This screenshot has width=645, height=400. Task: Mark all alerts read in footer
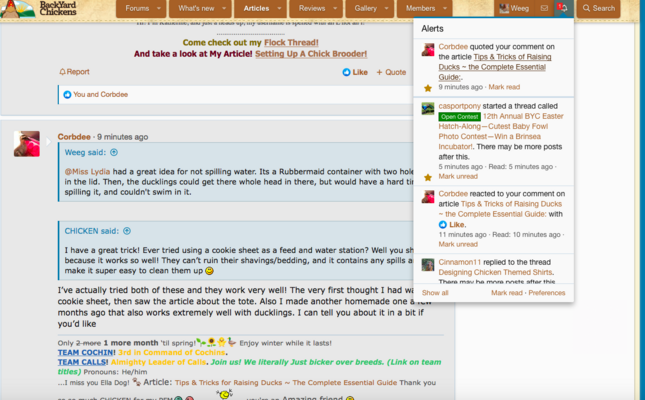pos(507,293)
